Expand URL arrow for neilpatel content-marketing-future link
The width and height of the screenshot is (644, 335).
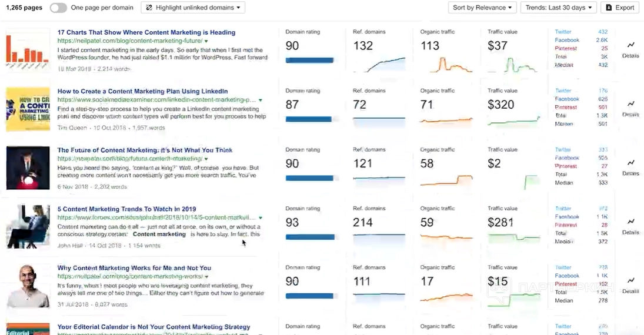[x=206, y=41]
